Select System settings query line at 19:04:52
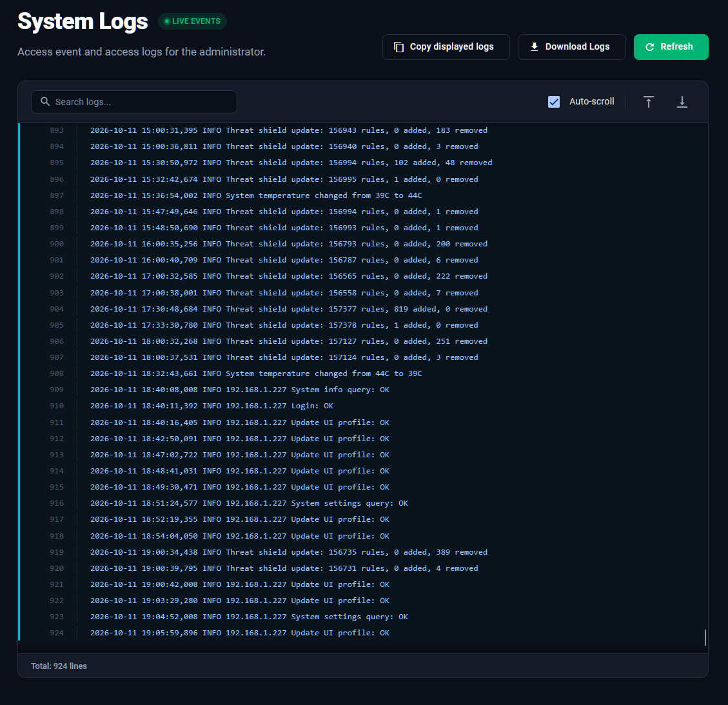Screen dimensions: 728x705 tap(363, 617)
